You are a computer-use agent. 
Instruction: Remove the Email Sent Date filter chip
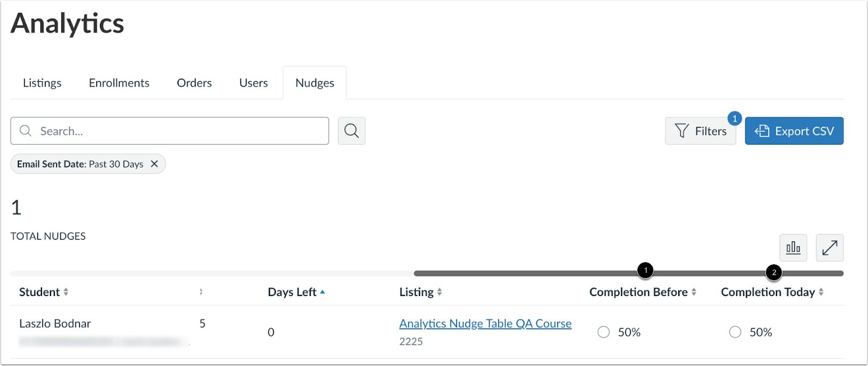click(x=154, y=164)
